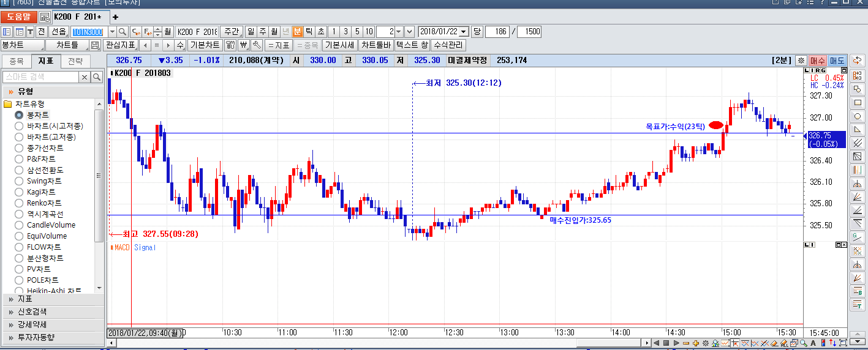Image resolution: width=868 pixels, height=350 pixels.
Task: Click the wrench configuration icon
Action: coord(257,45)
